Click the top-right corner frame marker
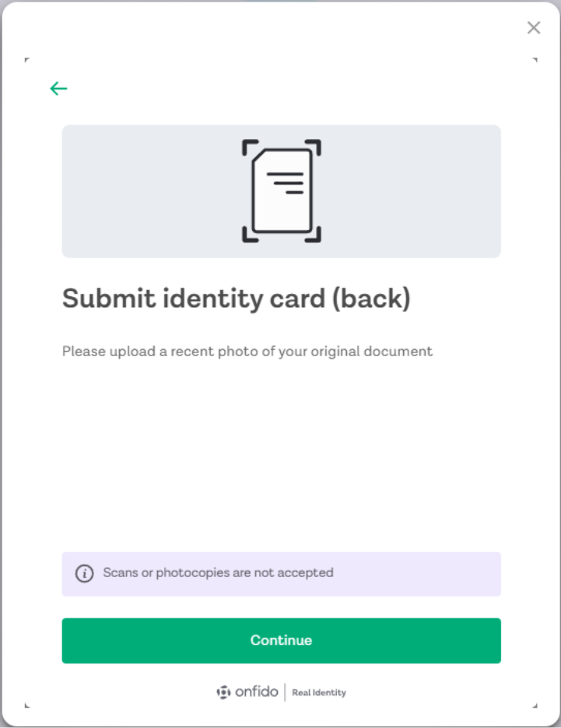561x728 pixels. pos(535,59)
